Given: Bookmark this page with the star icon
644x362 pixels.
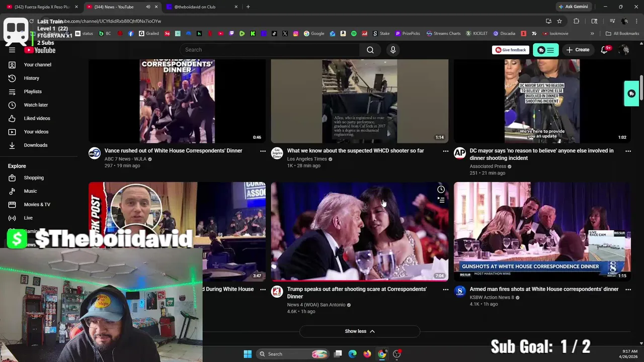Looking at the screenshot, I should point(559,21).
